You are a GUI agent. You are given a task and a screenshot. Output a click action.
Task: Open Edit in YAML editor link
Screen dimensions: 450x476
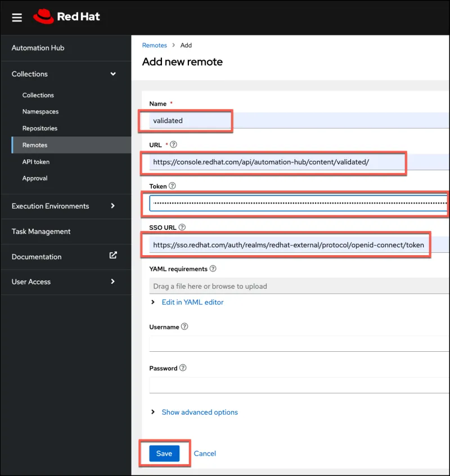[192, 302]
